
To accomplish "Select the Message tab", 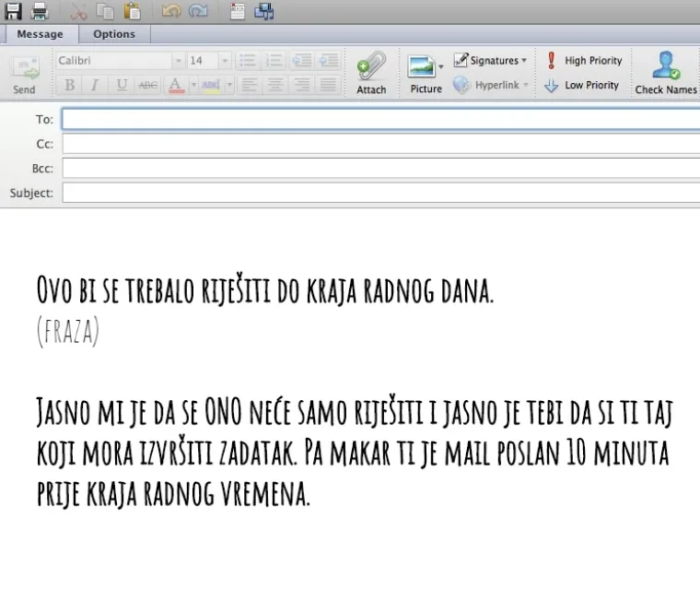I will (x=40, y=34).
